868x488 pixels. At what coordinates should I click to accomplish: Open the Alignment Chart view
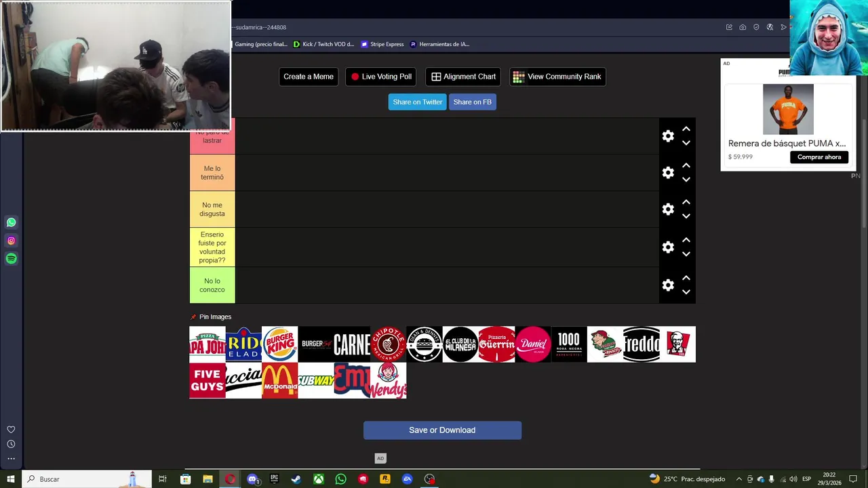(463, 77)
